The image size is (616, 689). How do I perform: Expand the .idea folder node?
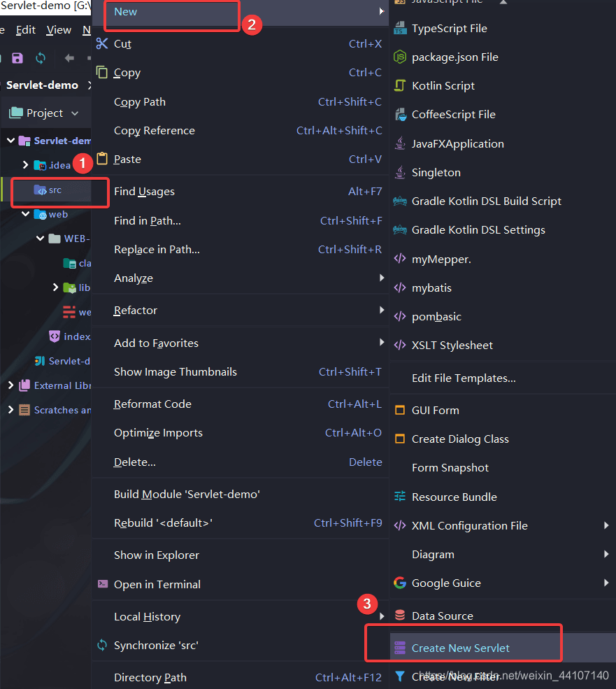26,165
